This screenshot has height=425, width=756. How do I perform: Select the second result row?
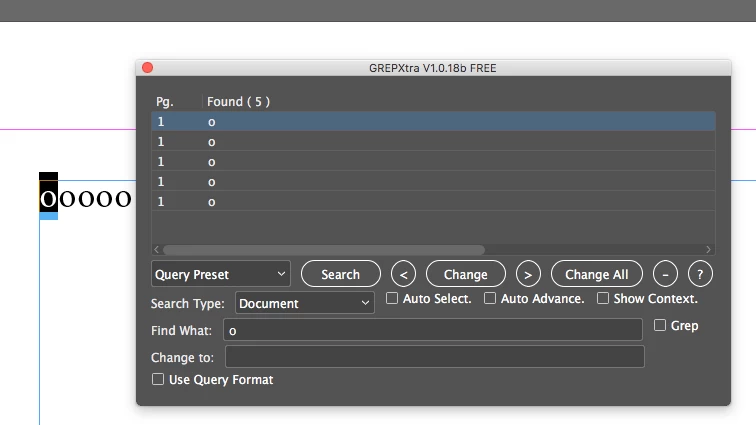click(x=433, y=141)
